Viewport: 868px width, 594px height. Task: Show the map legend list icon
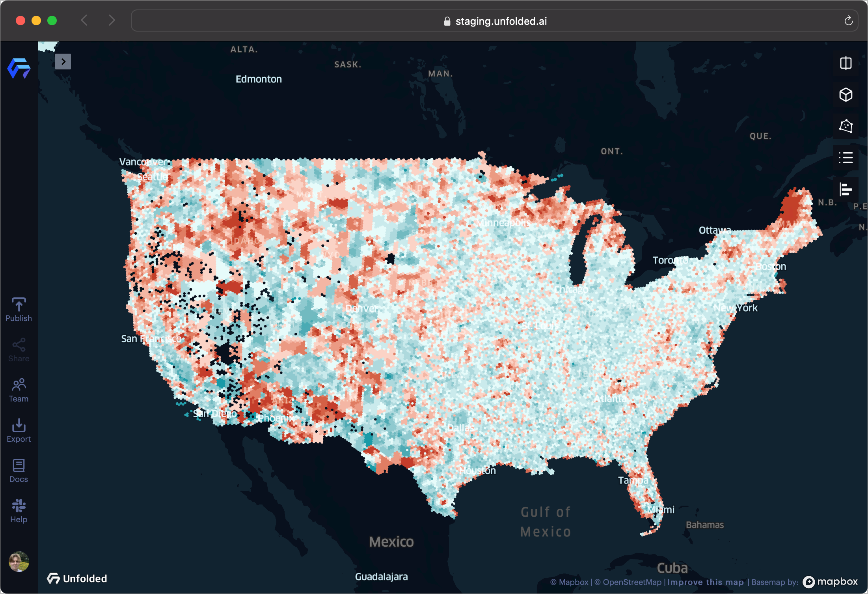point(846,158)
